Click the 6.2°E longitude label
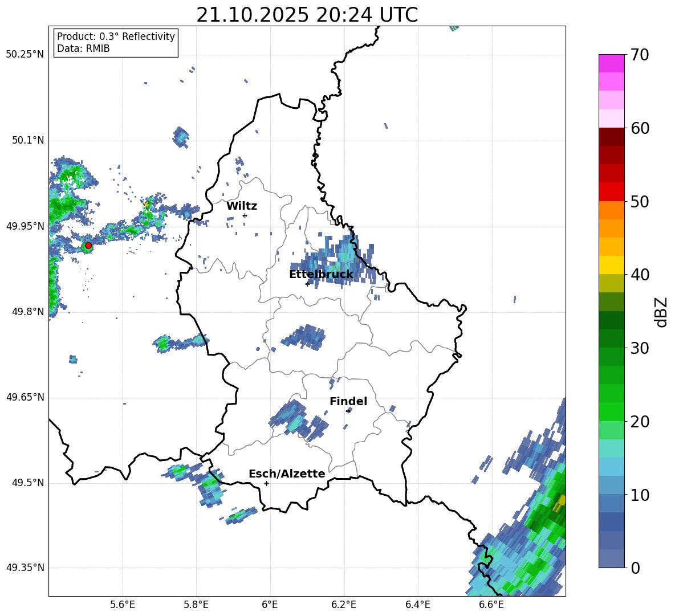The height and width of the screenshot is (616, 675). (344, 605)
